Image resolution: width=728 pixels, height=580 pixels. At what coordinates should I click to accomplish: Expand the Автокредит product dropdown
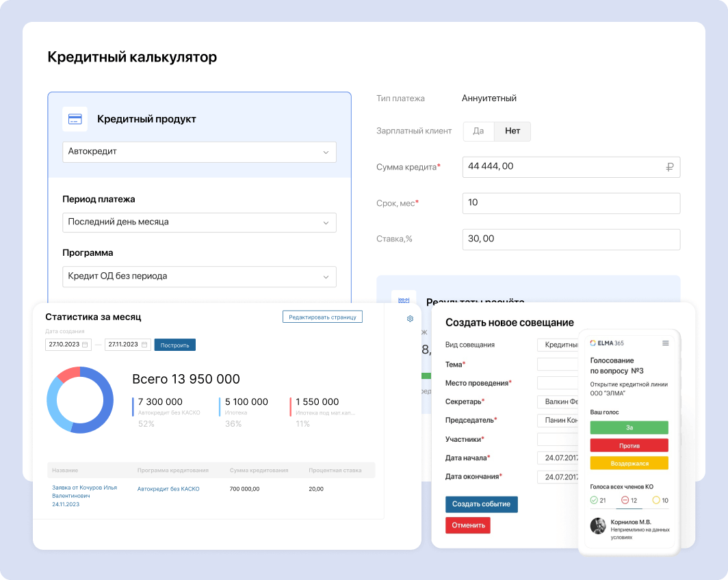pos(199,152)
